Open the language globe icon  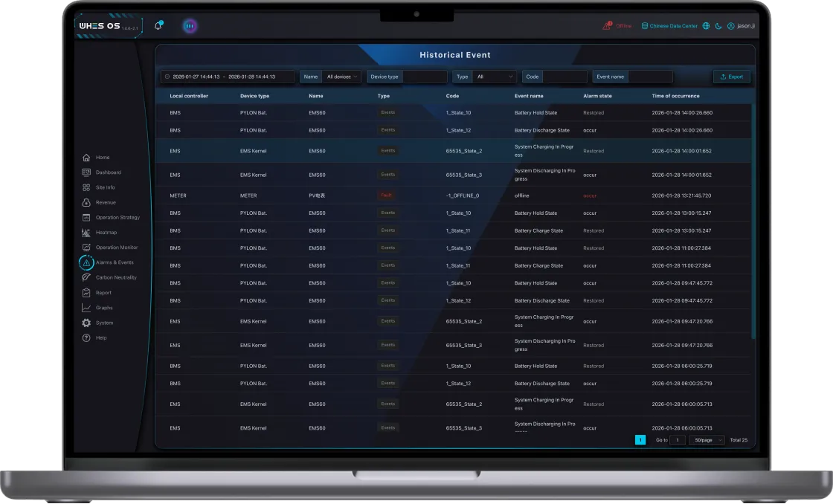pyautogui.click(x=706, y=26)
